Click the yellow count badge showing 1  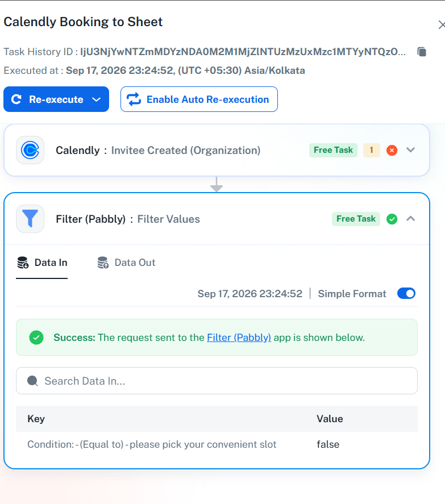pos(371,150)
